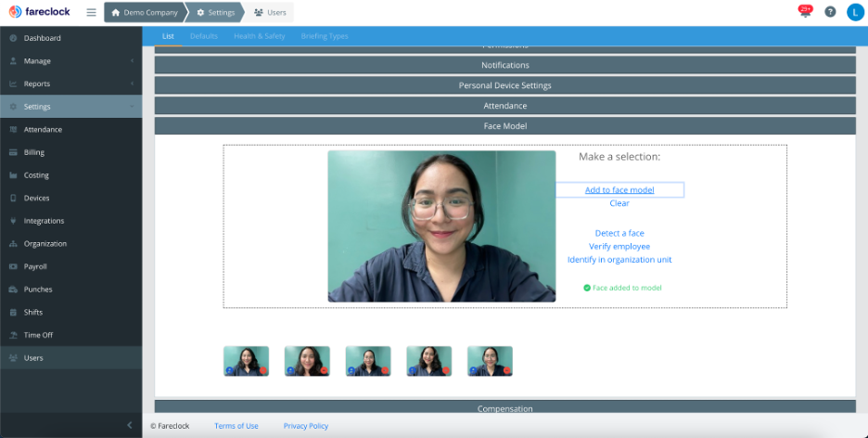Open the Health & Safety tab
The height and width of the screenshot is (438, 868).
click(259, 36)
